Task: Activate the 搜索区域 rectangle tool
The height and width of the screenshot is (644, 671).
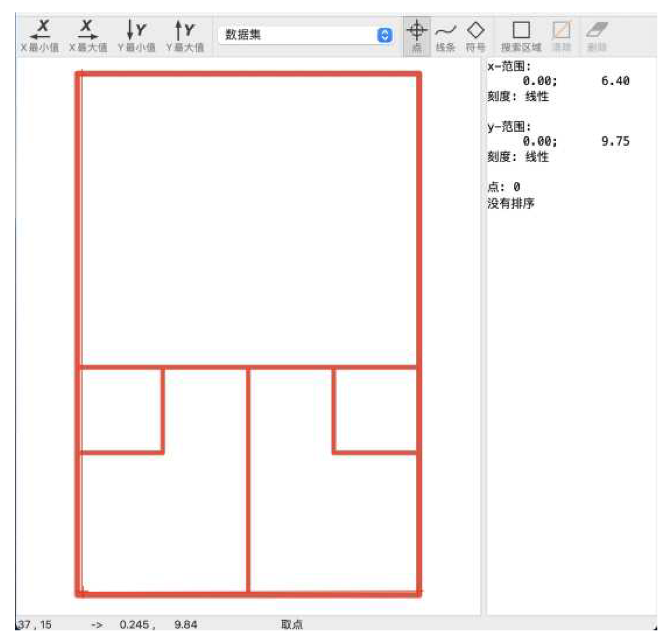Action: tap(521, 35)
